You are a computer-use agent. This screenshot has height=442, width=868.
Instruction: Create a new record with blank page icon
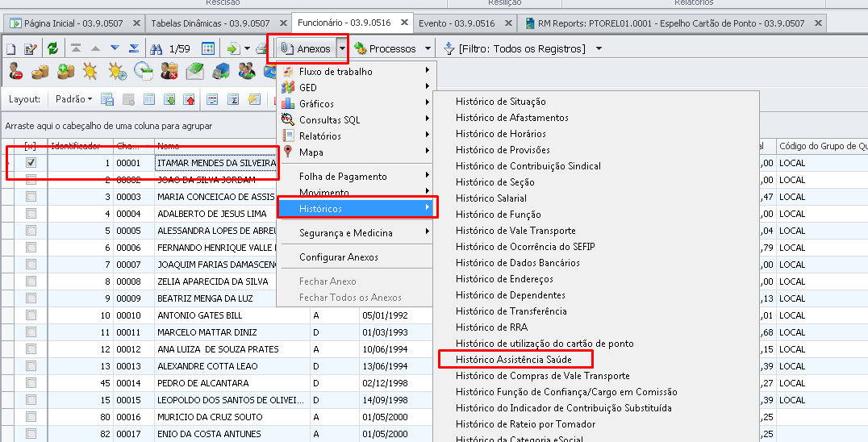11,48
